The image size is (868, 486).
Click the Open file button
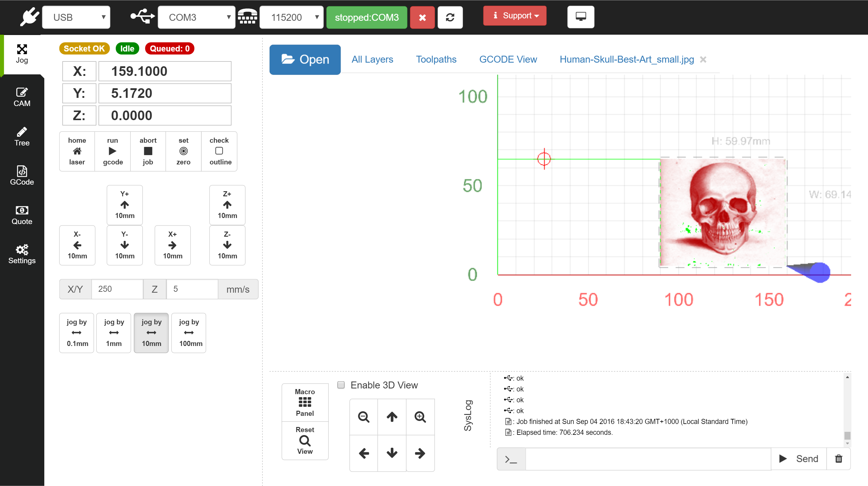click(305, 60)
